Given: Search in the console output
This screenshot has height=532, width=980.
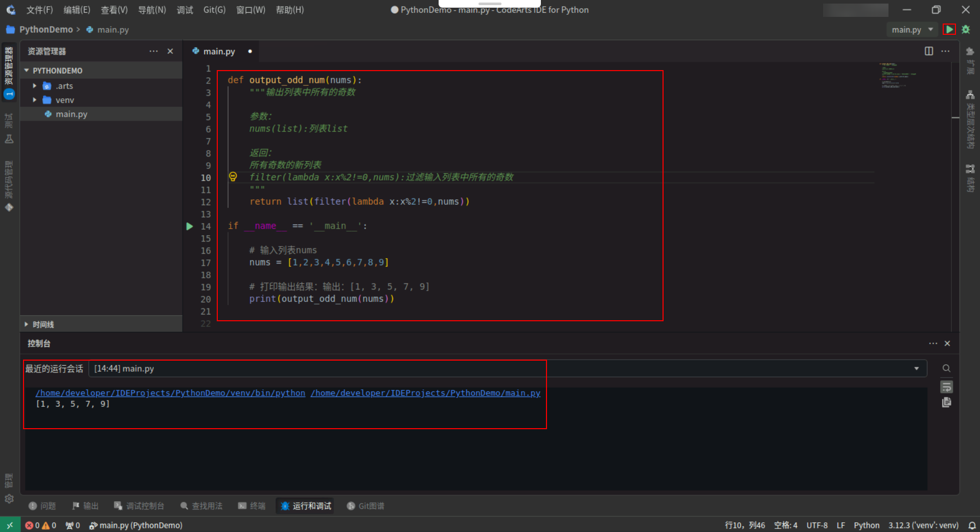Looking at the screenshot, I should 946,368.
